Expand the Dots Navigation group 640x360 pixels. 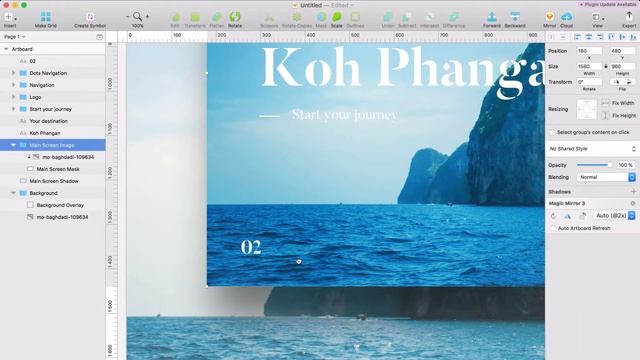(x=13, y=73)
